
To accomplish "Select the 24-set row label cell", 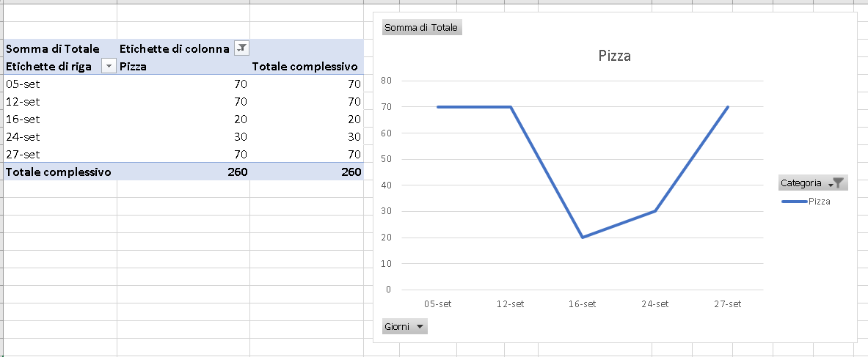I will 60,136.
